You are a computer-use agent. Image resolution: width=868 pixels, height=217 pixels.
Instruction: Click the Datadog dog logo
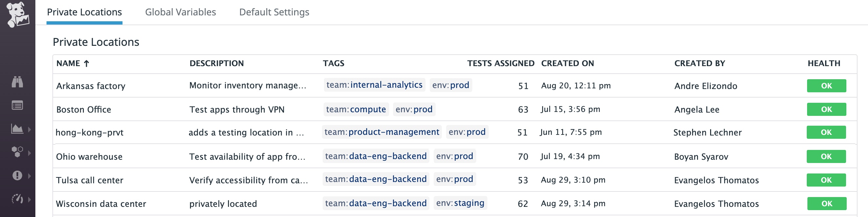[x=17, y=14]
